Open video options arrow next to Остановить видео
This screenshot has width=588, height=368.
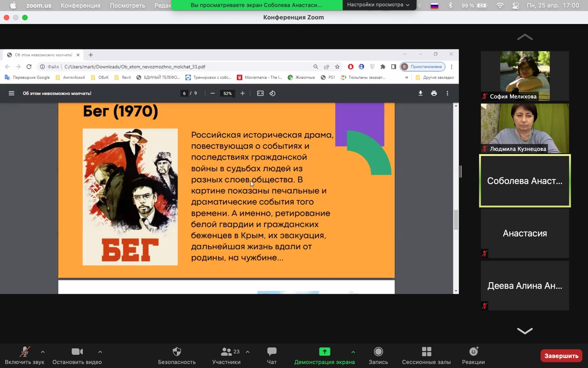[100, 352]
